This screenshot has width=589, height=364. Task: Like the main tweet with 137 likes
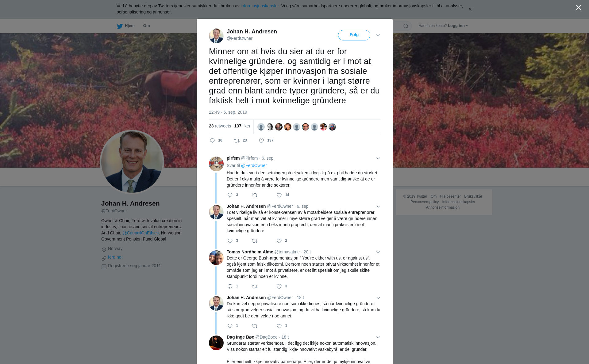point(261,141)
